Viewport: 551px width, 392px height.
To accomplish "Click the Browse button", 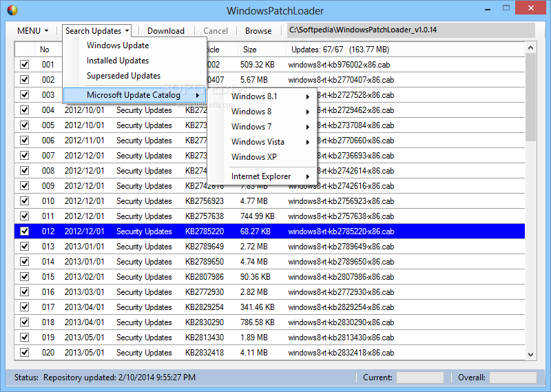I will (x=258, y=31).
